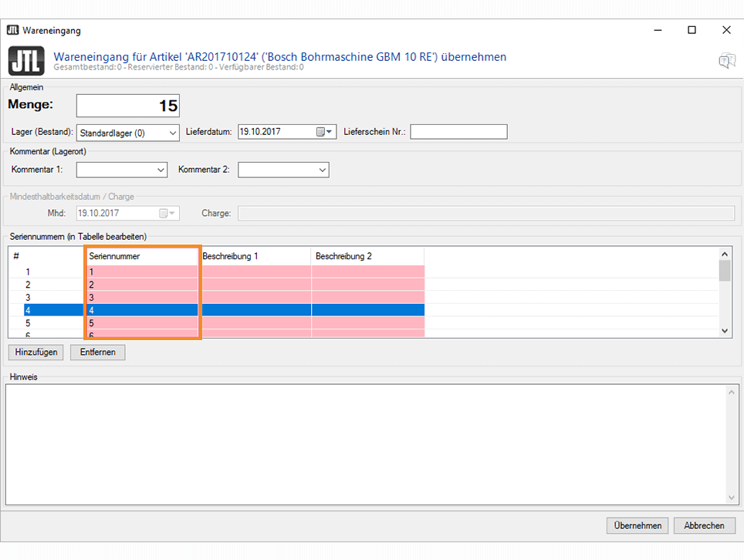Click the help chat icon top right

coord(726,62)
